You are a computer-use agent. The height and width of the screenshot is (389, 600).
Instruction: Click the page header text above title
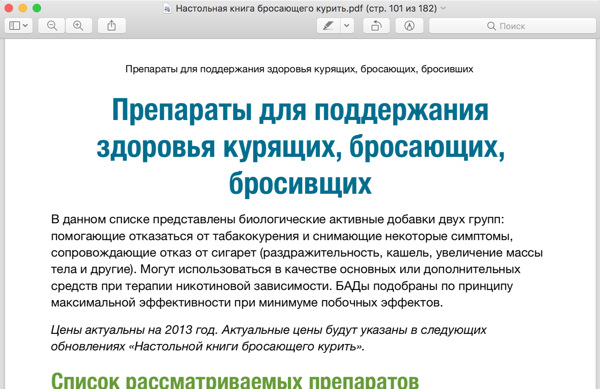[x=299, y=69]
